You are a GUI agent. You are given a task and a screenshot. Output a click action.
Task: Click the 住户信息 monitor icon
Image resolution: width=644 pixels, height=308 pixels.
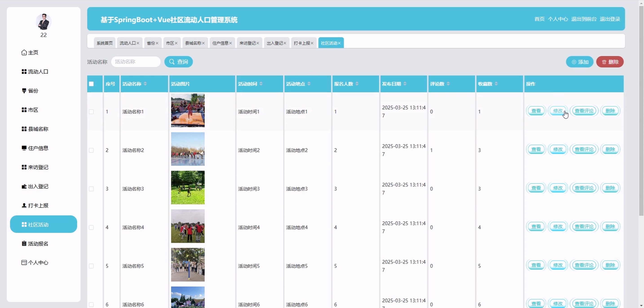pos(24,148)
